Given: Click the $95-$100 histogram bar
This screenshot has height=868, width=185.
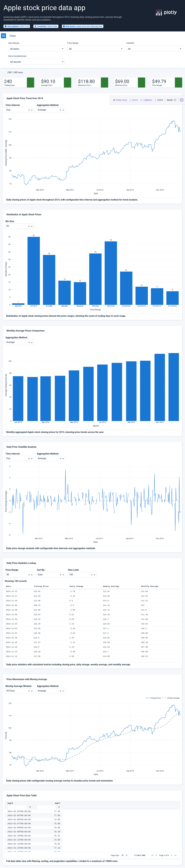Looking at the screenshot, I should [111, 273].
